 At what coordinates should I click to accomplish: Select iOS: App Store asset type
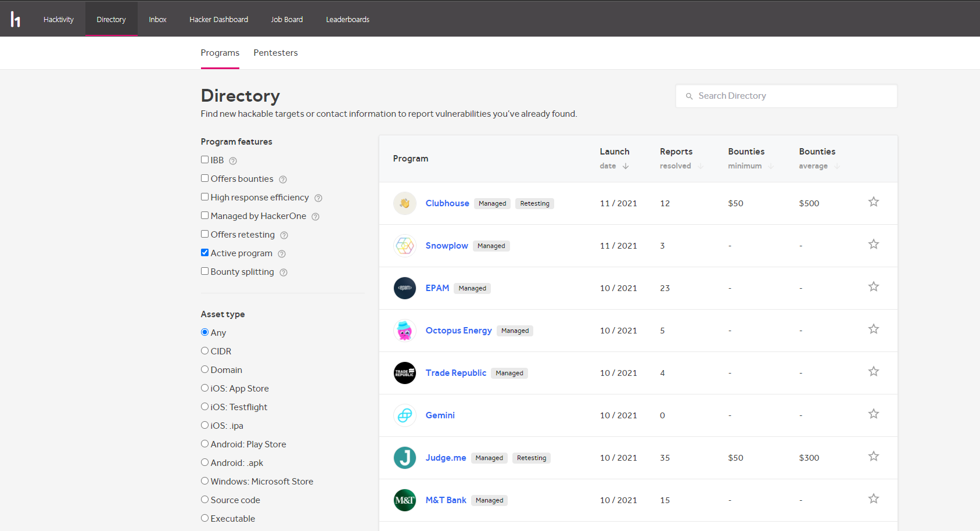click(204, 388)
